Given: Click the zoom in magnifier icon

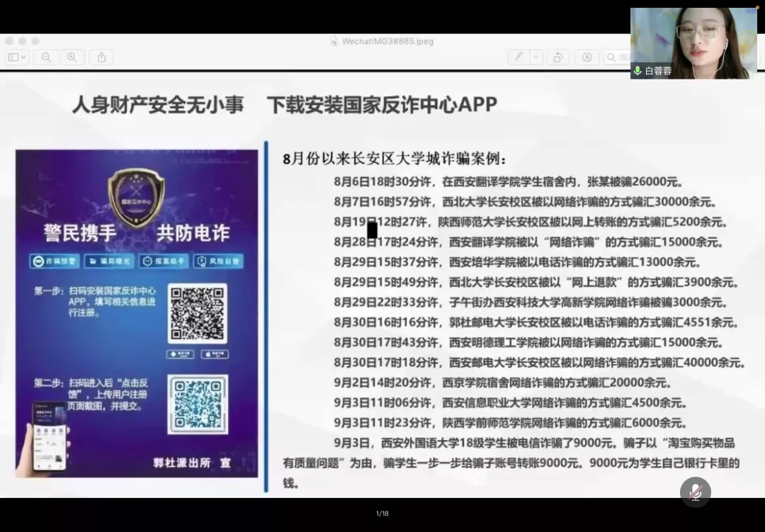Looking at the screenshot, I should (x=72, y=57).
